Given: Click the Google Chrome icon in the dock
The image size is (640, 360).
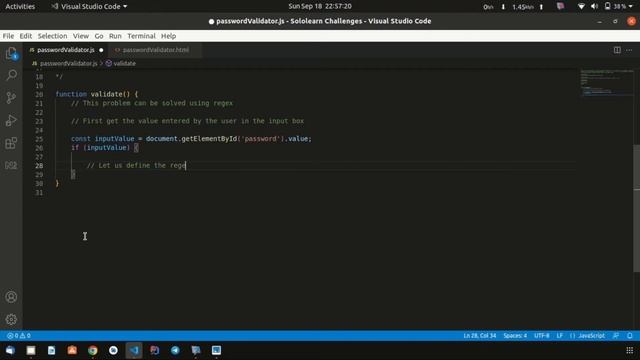Looking at the screenshot, I should click(93, 350).
